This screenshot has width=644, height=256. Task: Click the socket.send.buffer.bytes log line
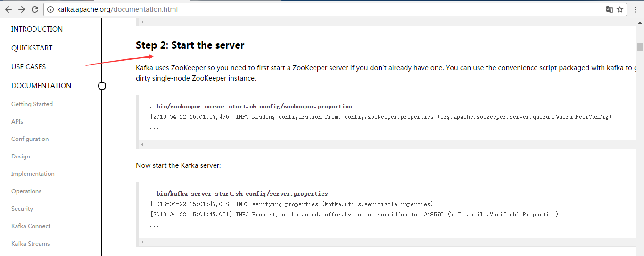(x=354, y=215)
